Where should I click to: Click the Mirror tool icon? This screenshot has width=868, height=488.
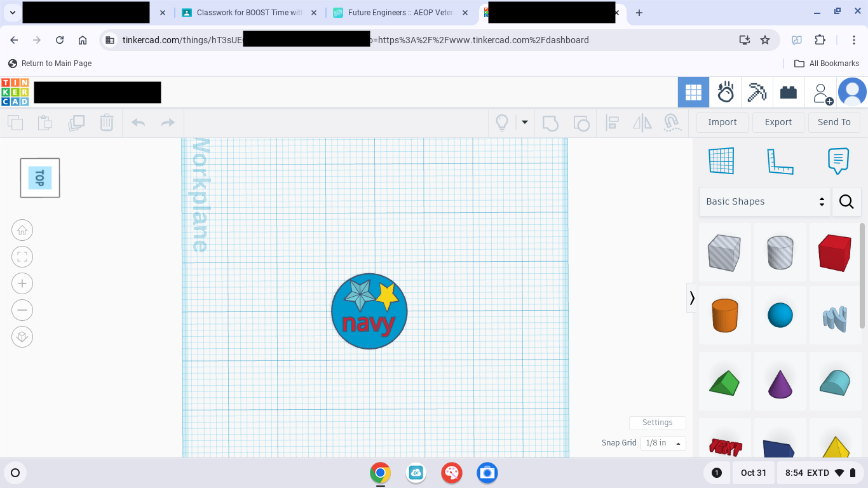(642, 123)
